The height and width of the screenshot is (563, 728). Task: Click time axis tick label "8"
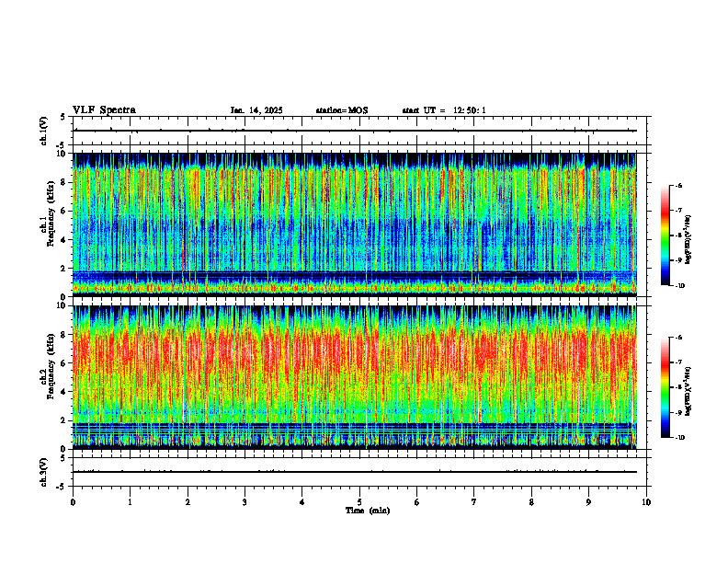pos(531,502)
